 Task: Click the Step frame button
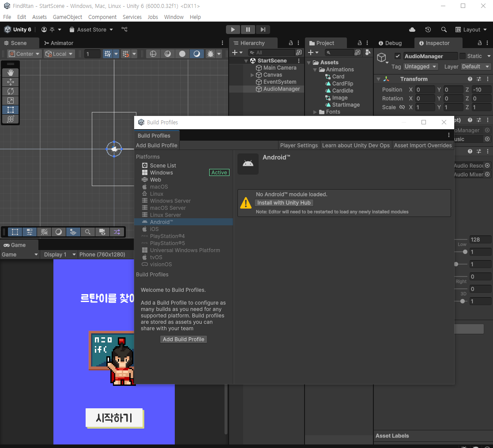263,30
